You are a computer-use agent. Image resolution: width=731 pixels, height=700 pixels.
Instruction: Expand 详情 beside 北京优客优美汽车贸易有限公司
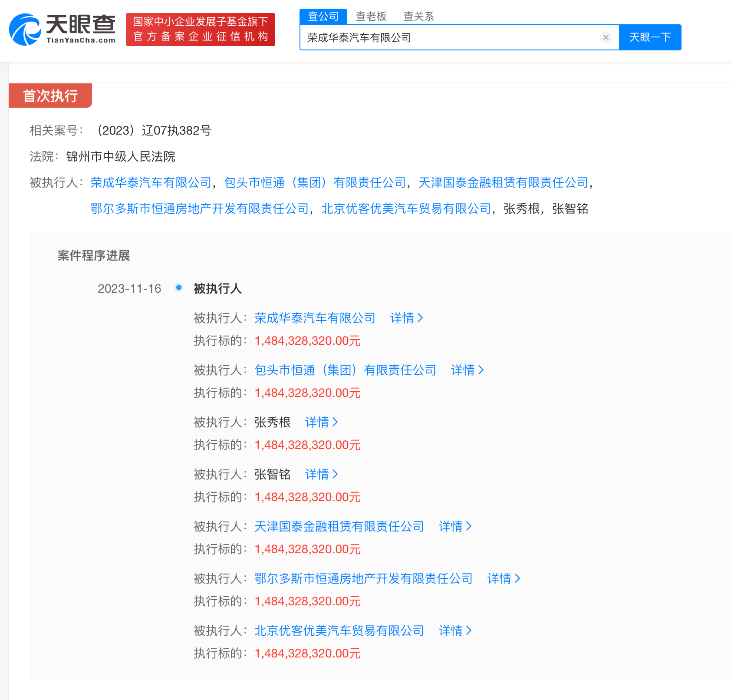pyautogui.click(x=452, y=631)
